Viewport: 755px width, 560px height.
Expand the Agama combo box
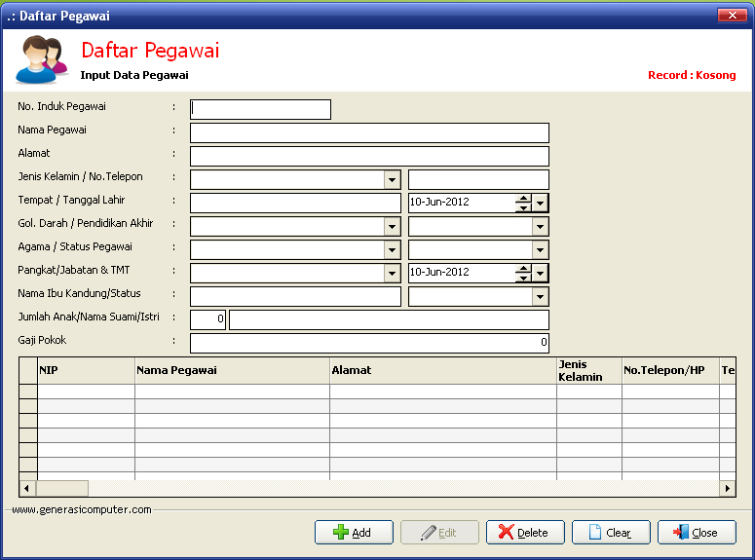392,250
